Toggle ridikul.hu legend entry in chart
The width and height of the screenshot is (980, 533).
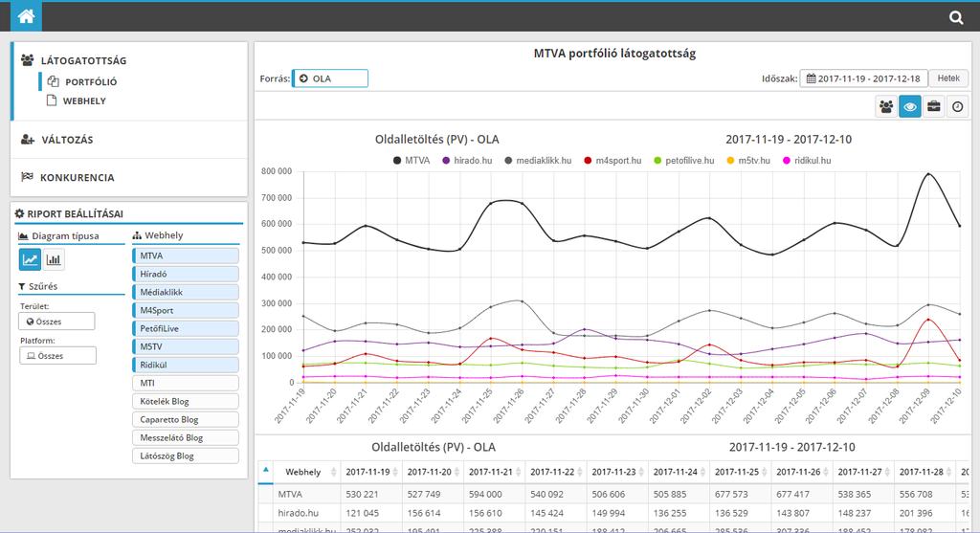point(807,161)
